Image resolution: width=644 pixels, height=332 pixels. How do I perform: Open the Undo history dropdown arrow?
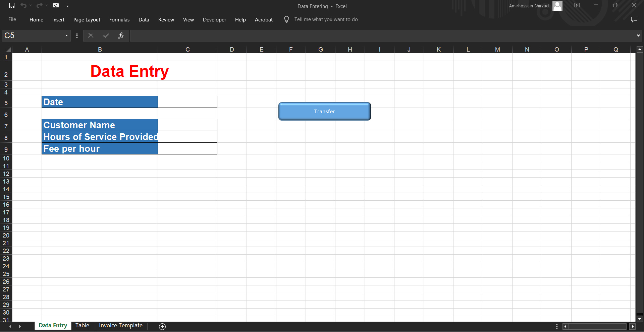tap(31, 5)
